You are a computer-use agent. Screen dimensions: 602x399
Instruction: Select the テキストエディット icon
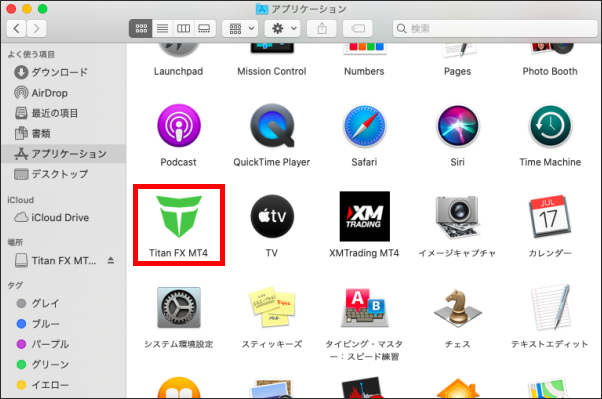550,307
